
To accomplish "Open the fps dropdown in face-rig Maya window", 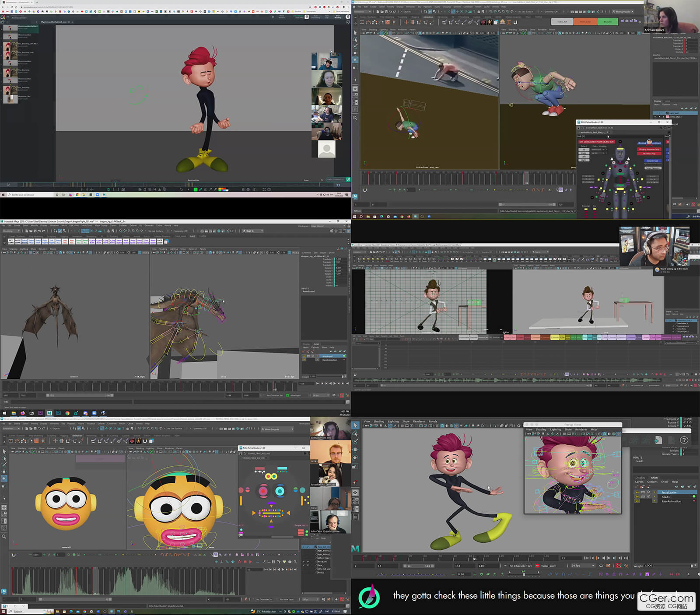I will [x=311, y=599].
